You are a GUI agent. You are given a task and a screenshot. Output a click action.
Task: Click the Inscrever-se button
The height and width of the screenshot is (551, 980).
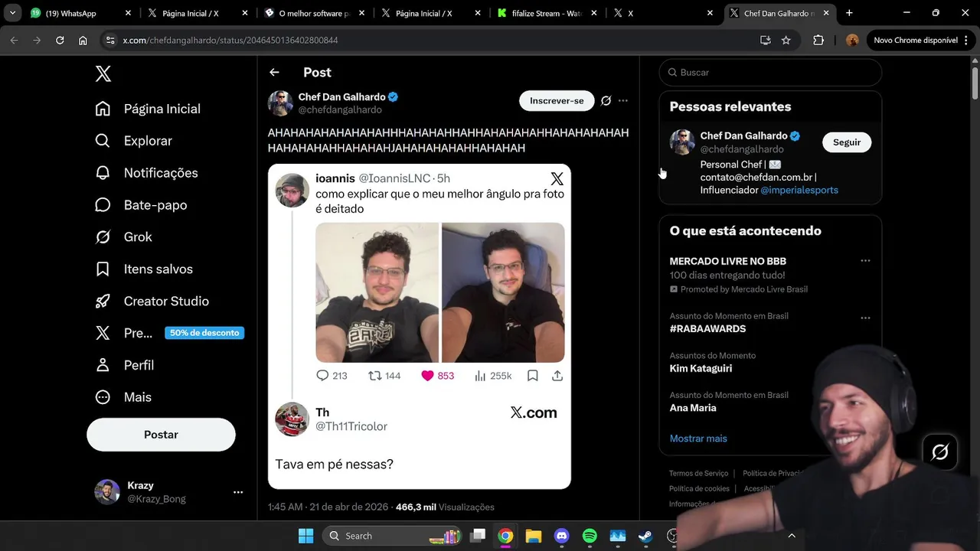(x=557, y=100)
